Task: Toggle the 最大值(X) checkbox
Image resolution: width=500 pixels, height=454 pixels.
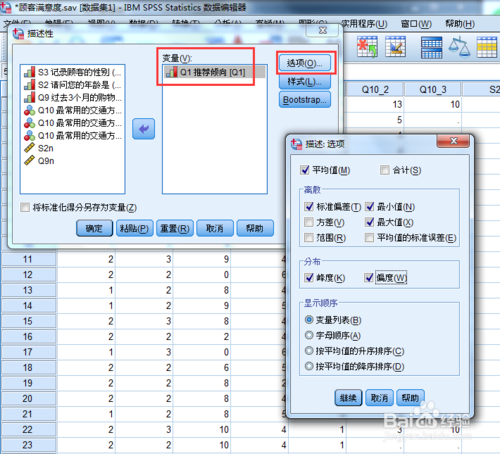Action: pyautogui.click(x=369, y=222)
